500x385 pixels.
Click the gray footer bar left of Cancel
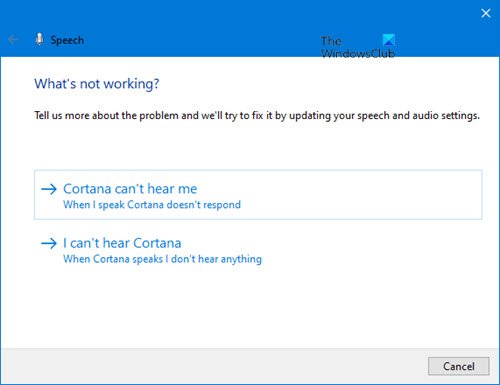click(x=213, y=366)
